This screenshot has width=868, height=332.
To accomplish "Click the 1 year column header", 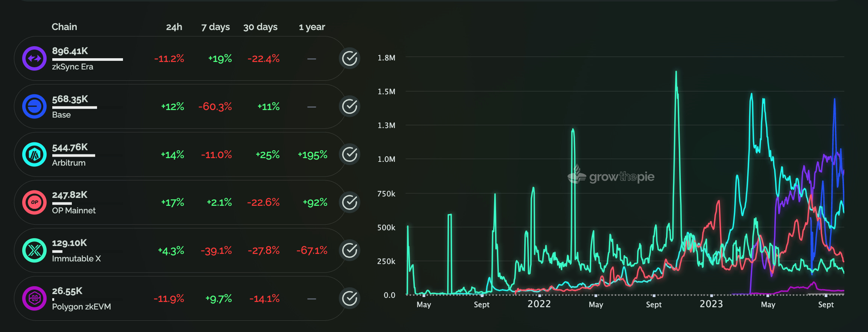I will [x=312, y=27].
